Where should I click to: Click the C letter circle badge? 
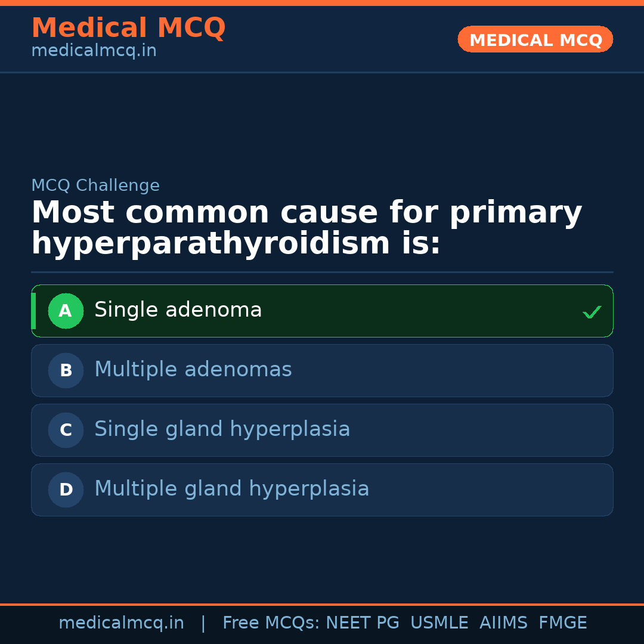point(66,430)
